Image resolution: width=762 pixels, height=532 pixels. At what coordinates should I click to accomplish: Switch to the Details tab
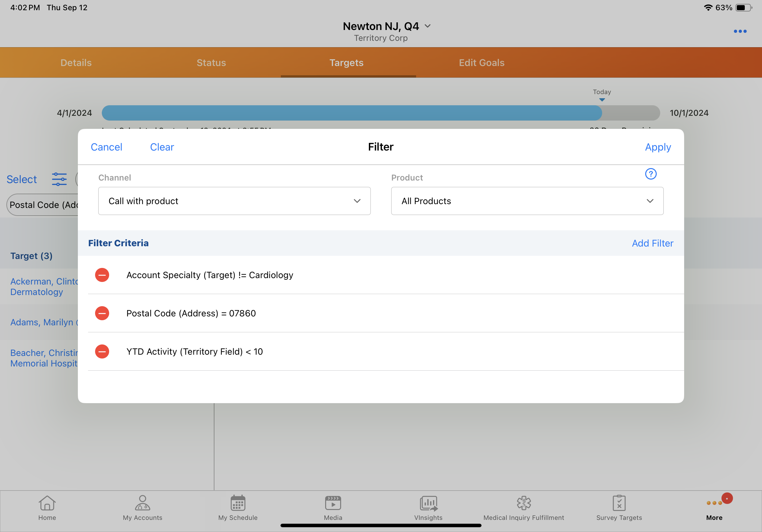[76, 63]
